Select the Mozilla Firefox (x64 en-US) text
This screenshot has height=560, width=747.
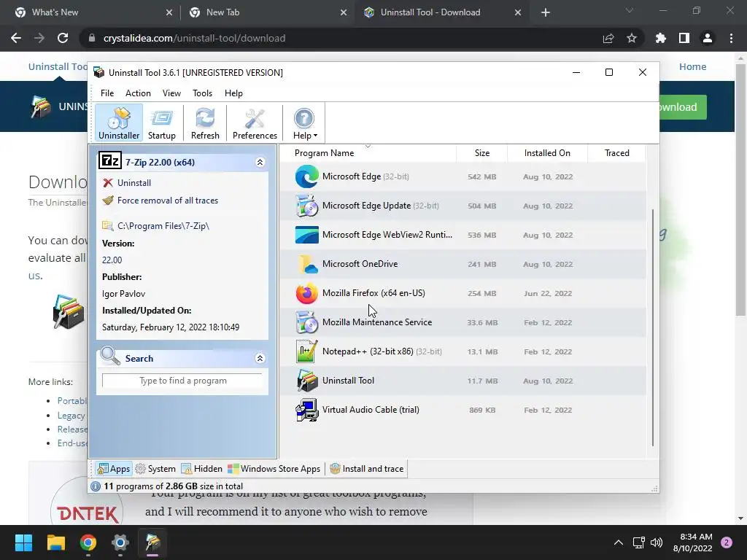[x=373, y=293]
